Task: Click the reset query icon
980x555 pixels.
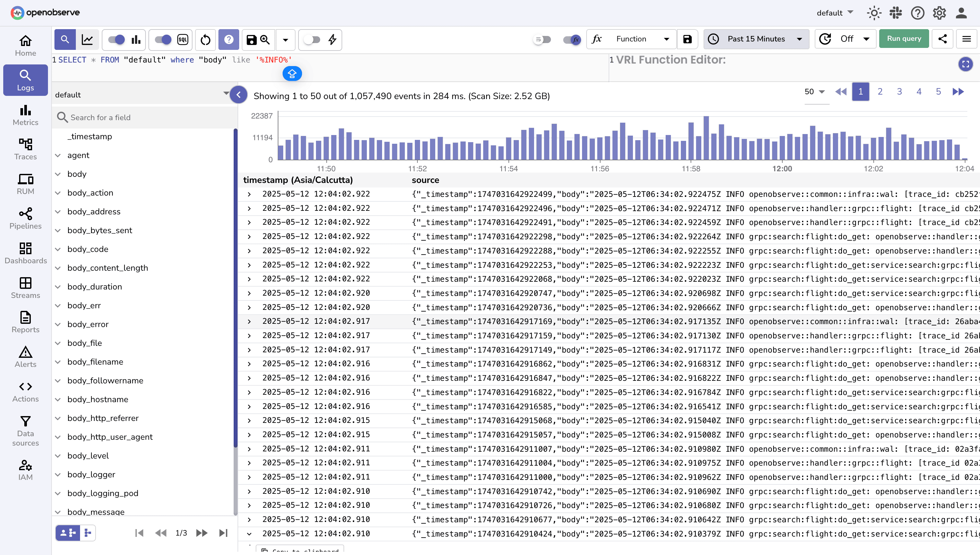Action: pos(205,39)
